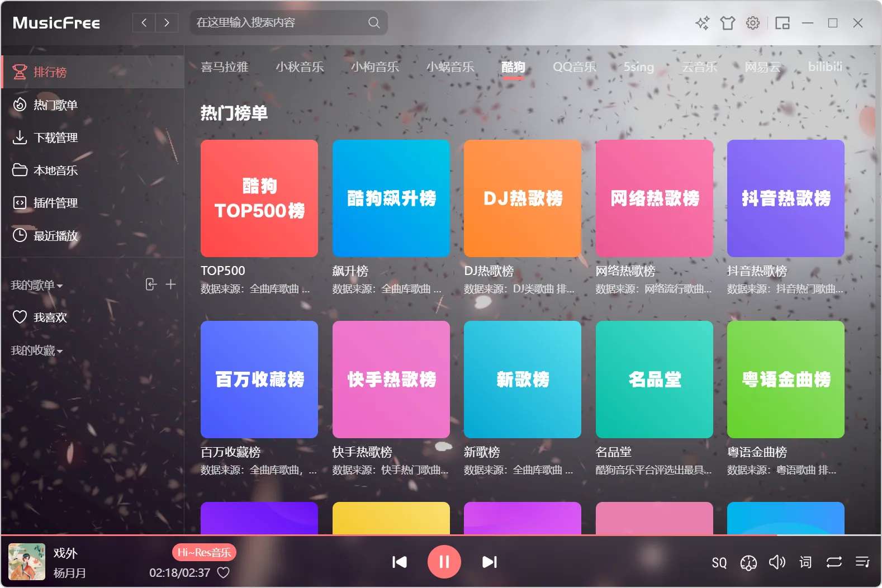Play previous track
This screenshot has height=588, width=882.
400,562
